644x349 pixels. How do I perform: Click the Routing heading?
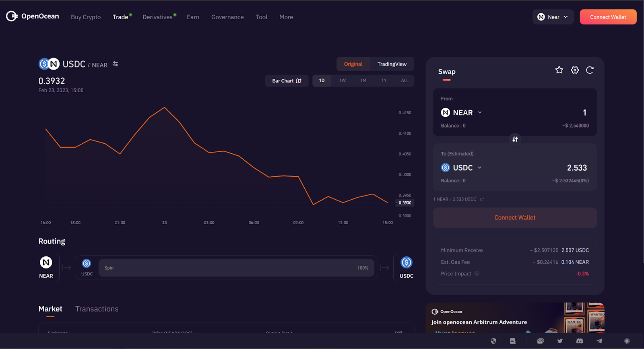tap(52, 241)
